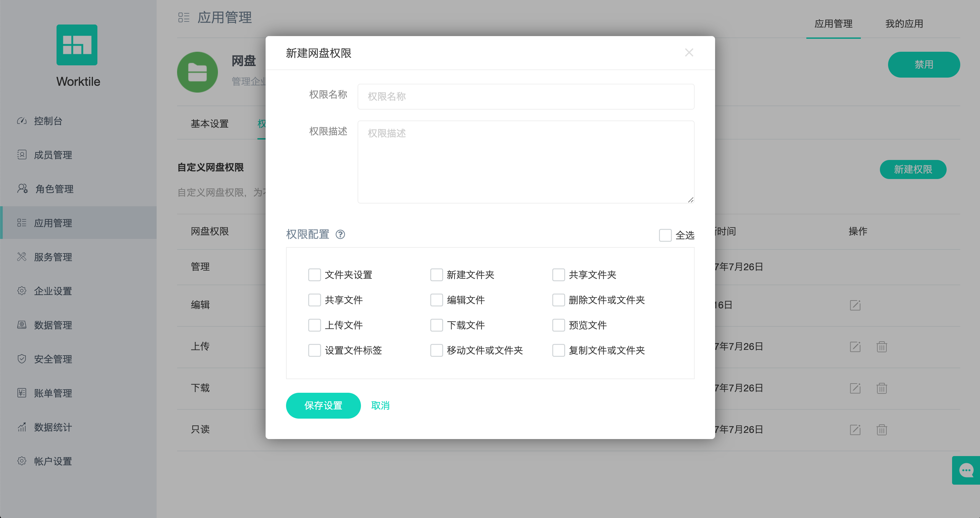Check the 新建文件夹 permission

pos(436,275)
